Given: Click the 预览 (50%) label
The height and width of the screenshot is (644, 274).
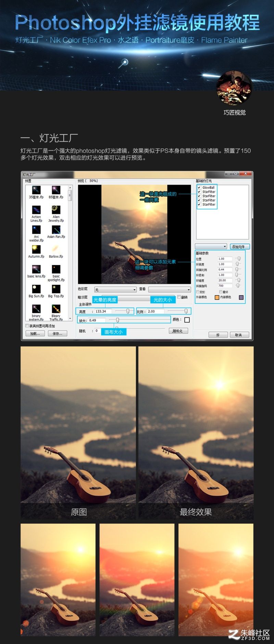Looking at the screenshot, I should pos(88,181).
